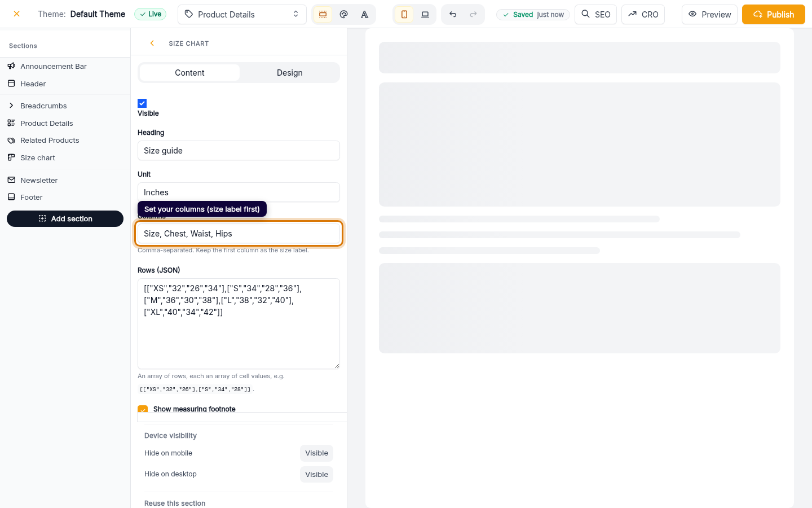Toggle Hide on mobile Visible button
Viewport: 812px width, 508px height.
click(x=316, y=453)
